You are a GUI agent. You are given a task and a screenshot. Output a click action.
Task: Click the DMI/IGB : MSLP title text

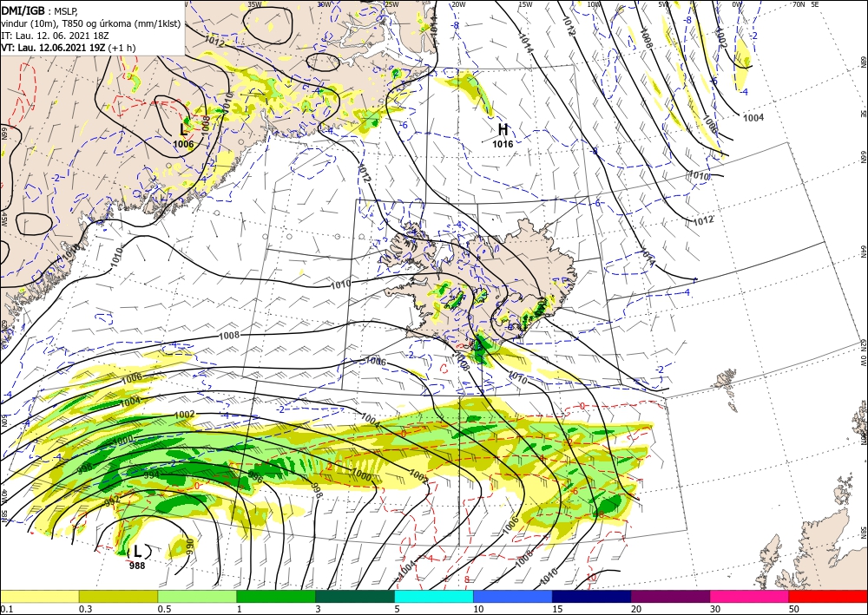point(39,10)
